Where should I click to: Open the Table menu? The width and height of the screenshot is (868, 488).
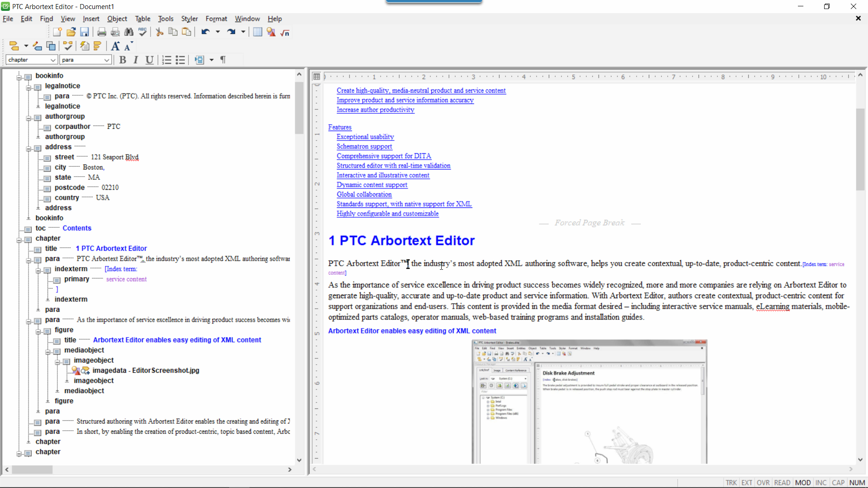[143, 19]
